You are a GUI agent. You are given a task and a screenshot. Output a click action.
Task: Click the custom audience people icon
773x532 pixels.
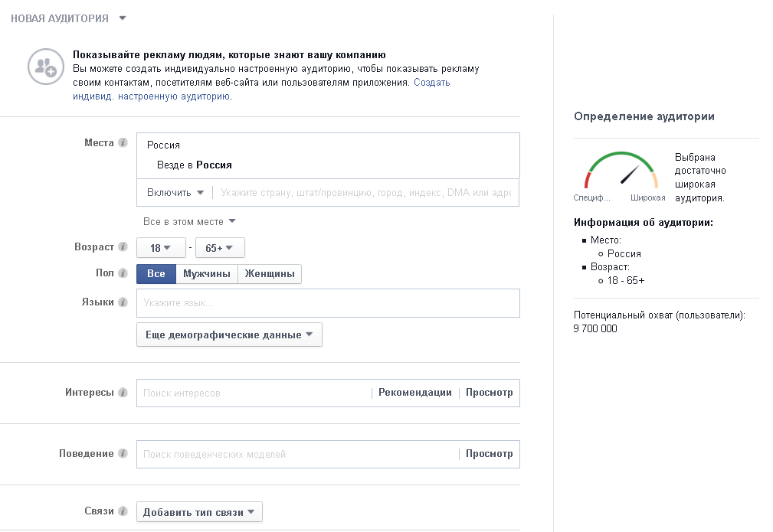tap(46, 67)
